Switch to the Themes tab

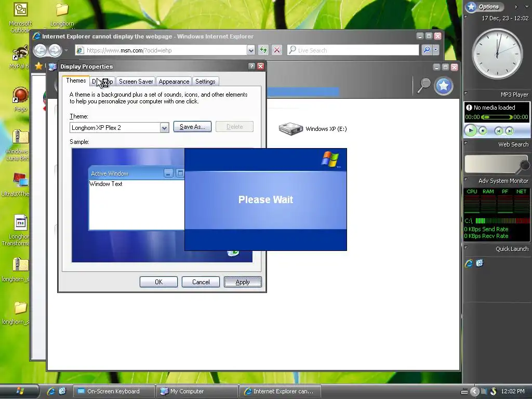coord(76,81)
